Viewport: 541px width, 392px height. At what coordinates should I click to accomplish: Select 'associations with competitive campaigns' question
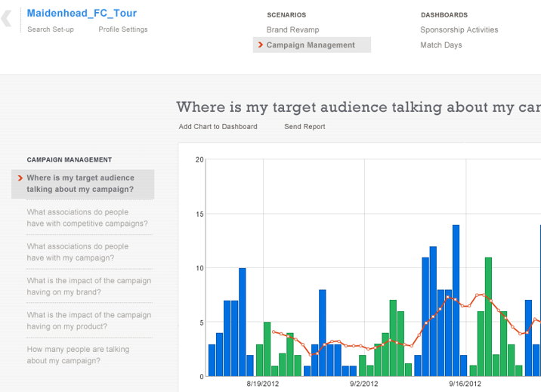pos(88,218)
